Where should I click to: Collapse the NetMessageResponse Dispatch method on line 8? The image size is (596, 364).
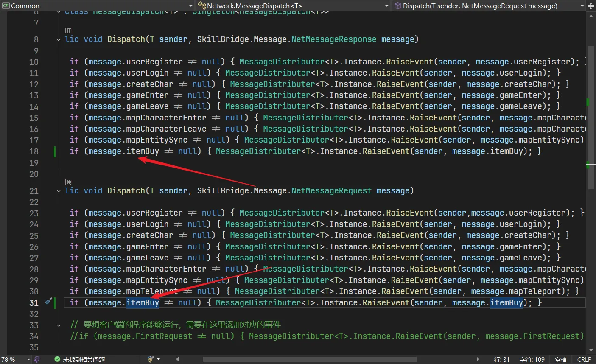[59, 39]
